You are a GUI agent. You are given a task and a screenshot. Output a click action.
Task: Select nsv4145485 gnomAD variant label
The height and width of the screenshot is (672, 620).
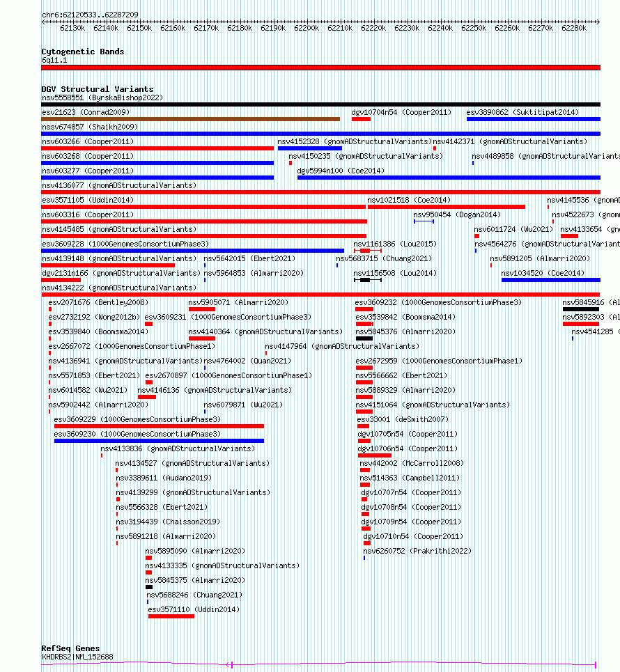(x=119, y=229)
